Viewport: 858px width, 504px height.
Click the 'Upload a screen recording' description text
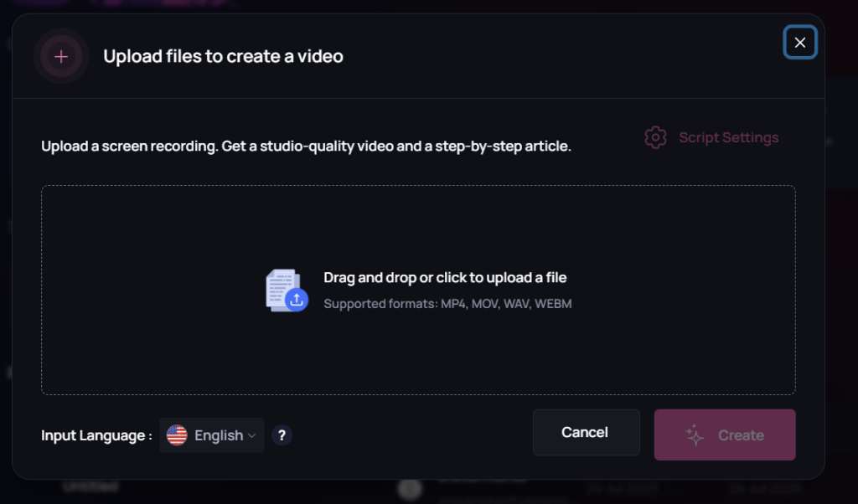306,146
